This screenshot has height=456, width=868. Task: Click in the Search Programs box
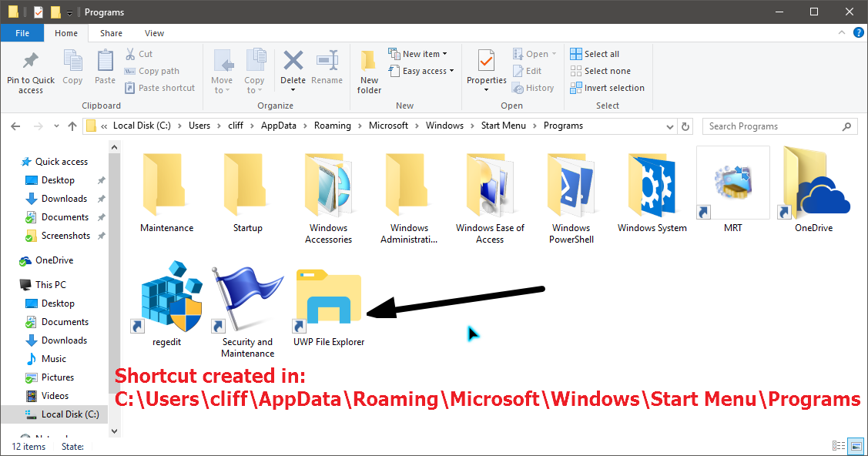pos(779,126)
